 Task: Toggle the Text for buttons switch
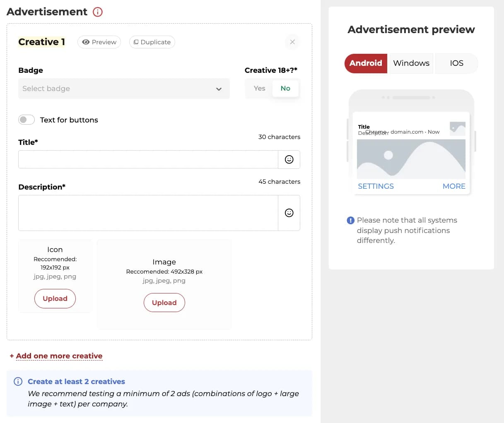click(27, 120)
